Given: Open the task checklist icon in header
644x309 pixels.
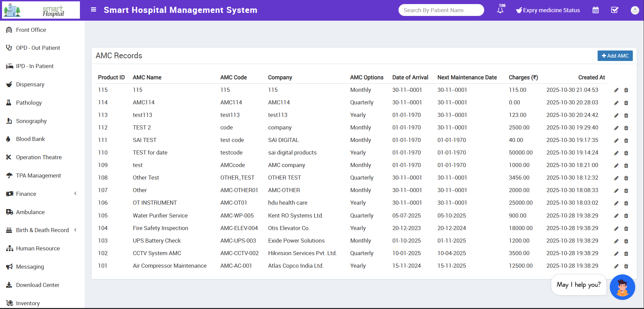Looking at the screenshot, I should (615, 10).
